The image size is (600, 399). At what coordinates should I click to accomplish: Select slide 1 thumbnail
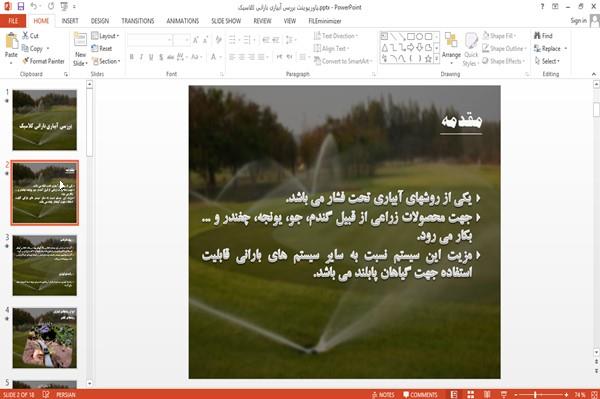(44, 120)
